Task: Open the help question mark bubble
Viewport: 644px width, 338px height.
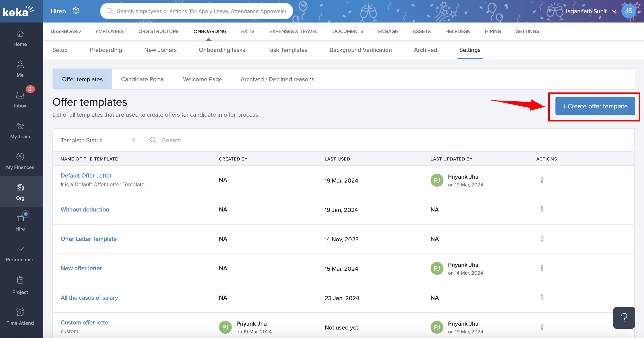Action: tap(624, 318)
